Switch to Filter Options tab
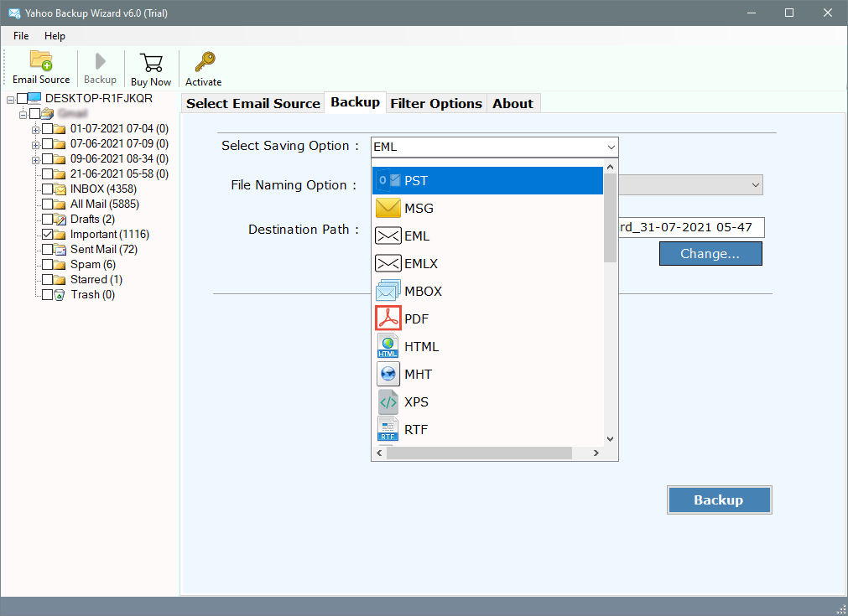 coord(436,103)
